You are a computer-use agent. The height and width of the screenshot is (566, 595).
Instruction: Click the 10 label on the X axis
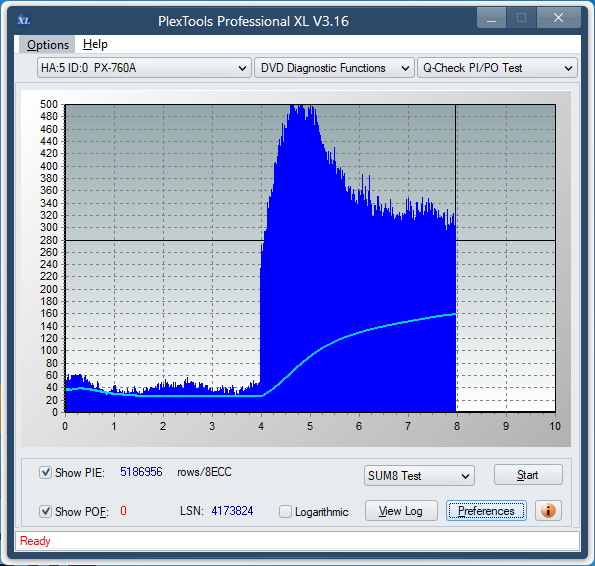(x=555, y=426)
